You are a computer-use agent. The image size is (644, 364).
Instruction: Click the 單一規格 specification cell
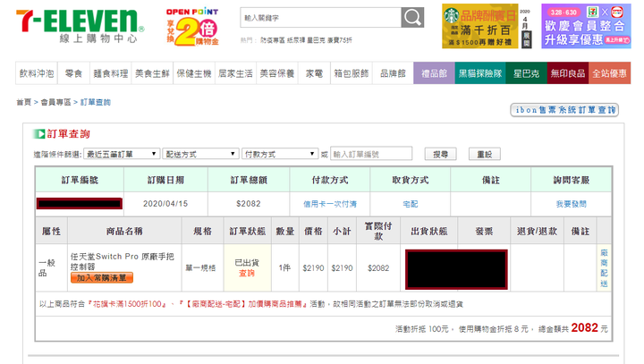point(200,268)
